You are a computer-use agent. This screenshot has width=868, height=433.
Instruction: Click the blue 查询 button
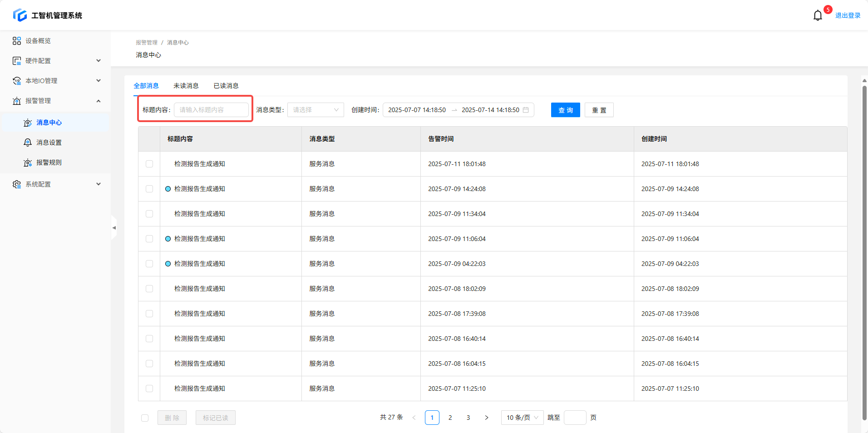[x=565, y=110]
